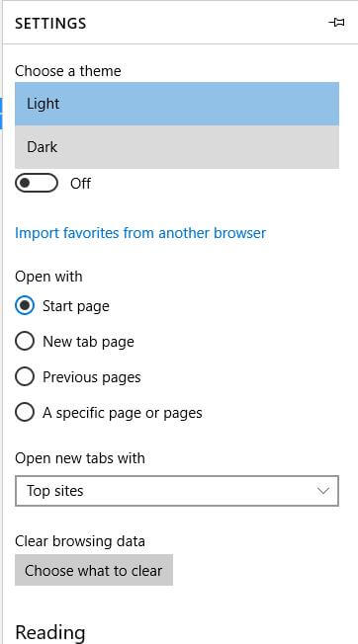Select the Start page radio button
The width and height of the screenshot is (358, 644).
coord(25,306)
